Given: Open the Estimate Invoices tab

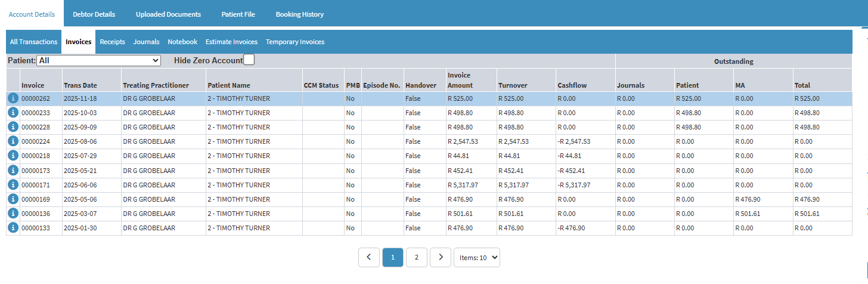Looking at the screenshot, I should pos(231,42).
